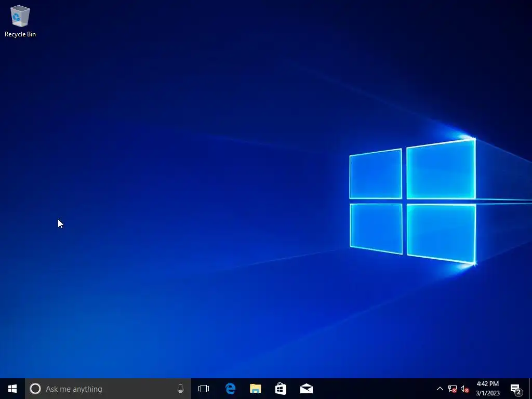
Task: Open Task View from the taskbar
Action: coord(204,389)
